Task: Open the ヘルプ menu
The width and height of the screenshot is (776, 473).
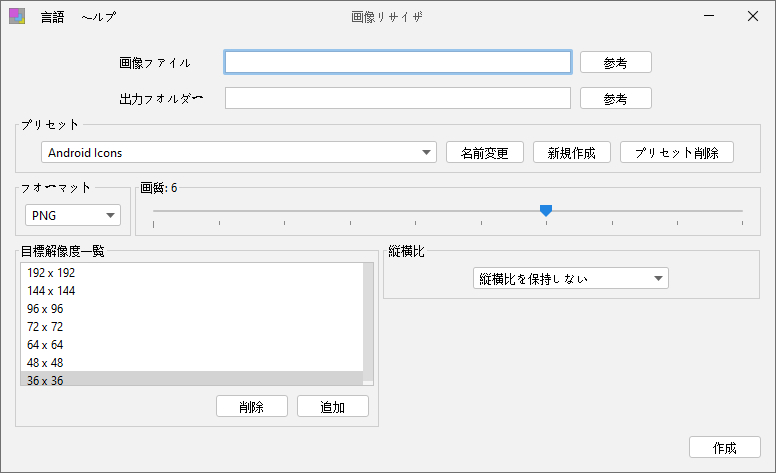Action: coord(98,17)
